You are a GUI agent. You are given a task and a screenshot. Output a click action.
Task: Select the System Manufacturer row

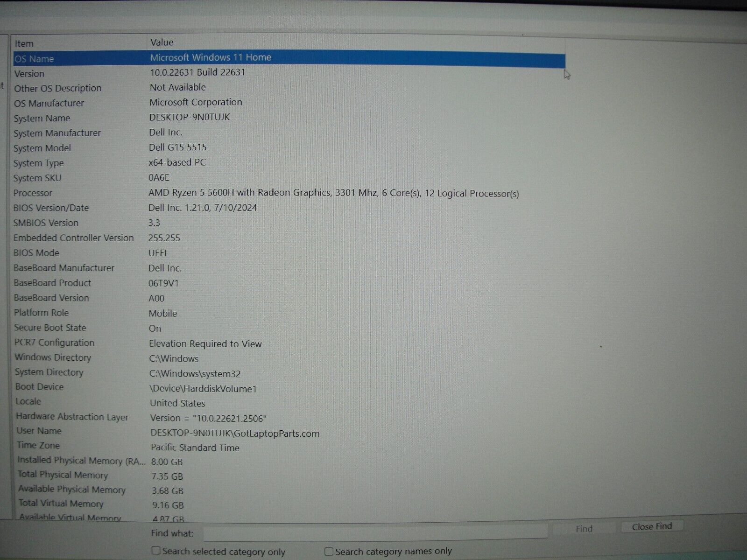click(x=289, y=133)
